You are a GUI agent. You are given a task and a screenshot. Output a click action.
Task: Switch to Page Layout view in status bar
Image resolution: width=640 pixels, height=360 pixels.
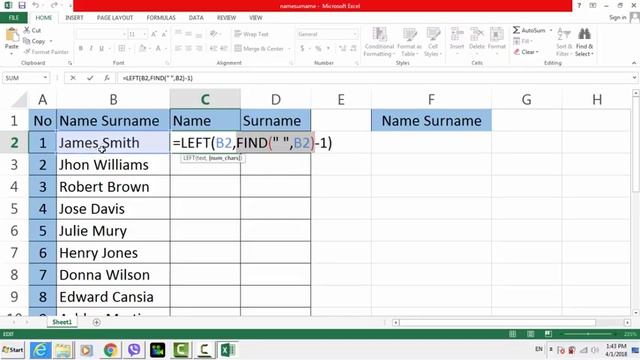pyautogui.click(x=530, y=334)
